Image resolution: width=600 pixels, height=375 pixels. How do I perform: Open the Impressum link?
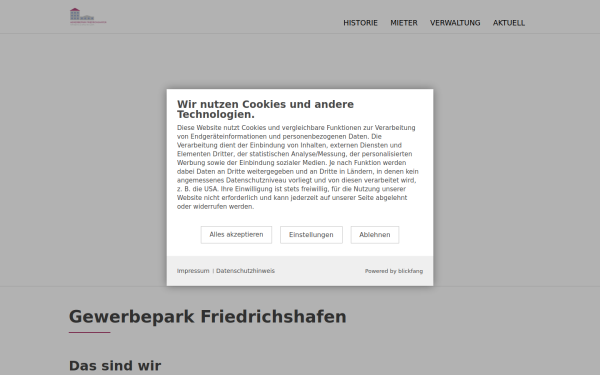pos(193,271)
